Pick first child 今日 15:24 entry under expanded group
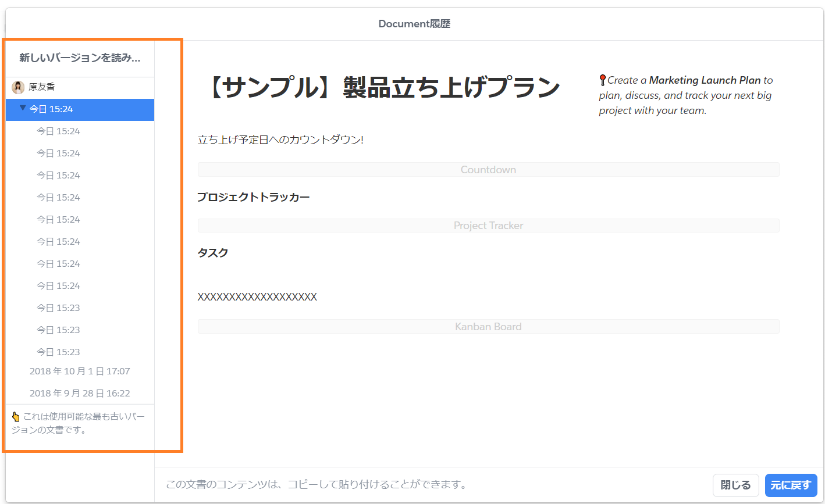This screenshot has width=825, height=504. point(58,131)
